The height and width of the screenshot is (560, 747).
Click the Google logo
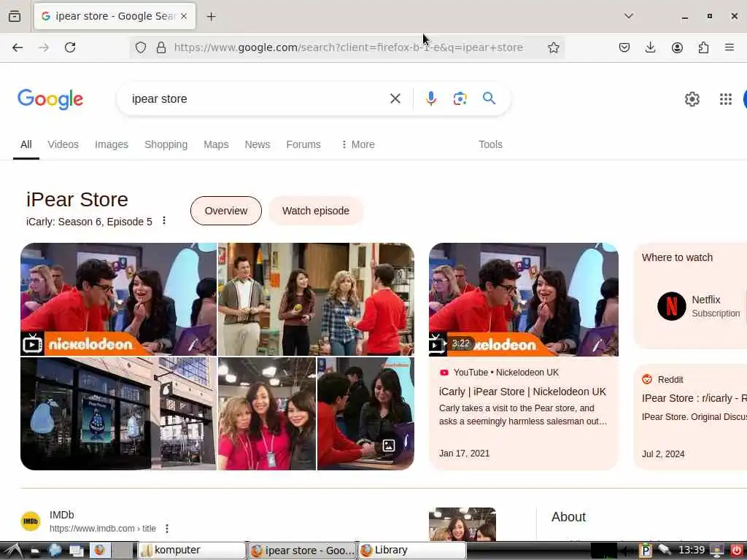pyautogui.click(x=50, y=99)
